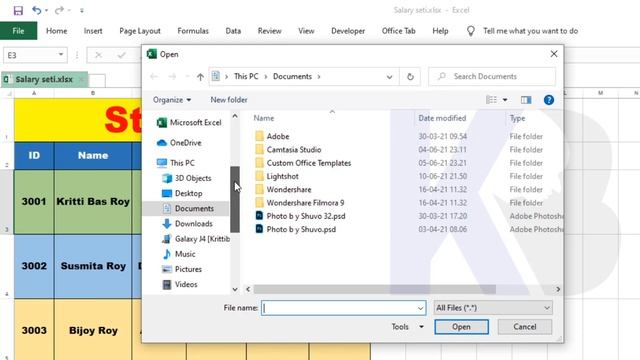The image size is (640, 360).
Task: Click the Save icon in Excel toolbar
Action: coord(18,10)
